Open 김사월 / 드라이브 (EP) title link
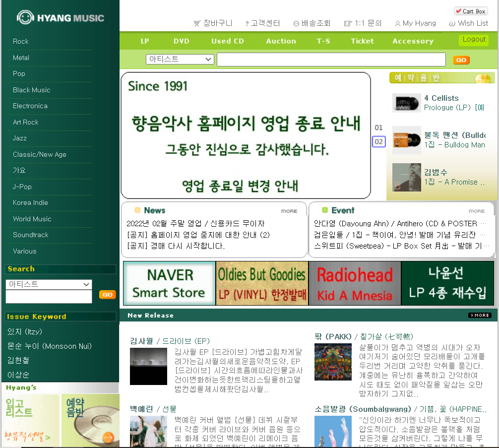Viewport: 499px width, 448px height. point(170,341)
